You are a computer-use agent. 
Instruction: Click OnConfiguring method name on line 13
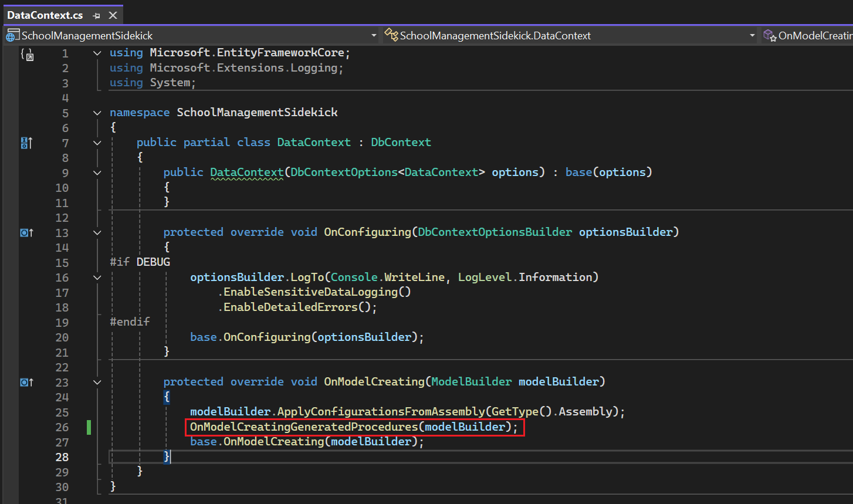point(368,232)
